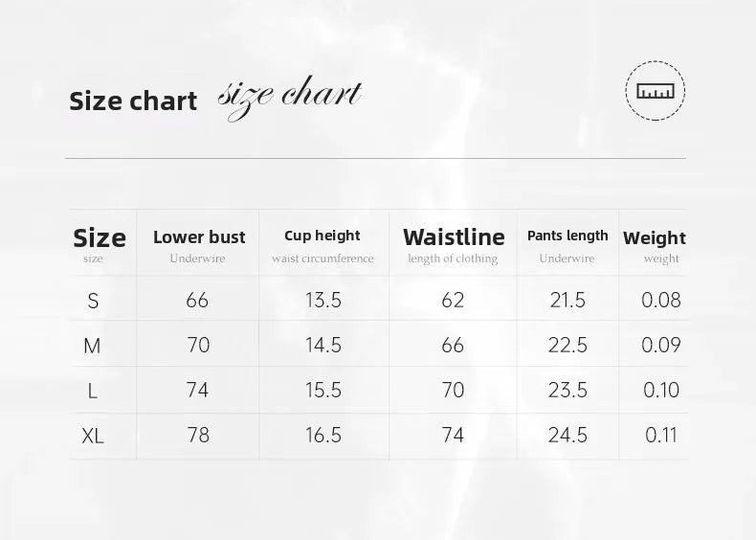The image size is (756, 540).
Task: Select the "Lower bust" column header
Action: coord(199,237)
